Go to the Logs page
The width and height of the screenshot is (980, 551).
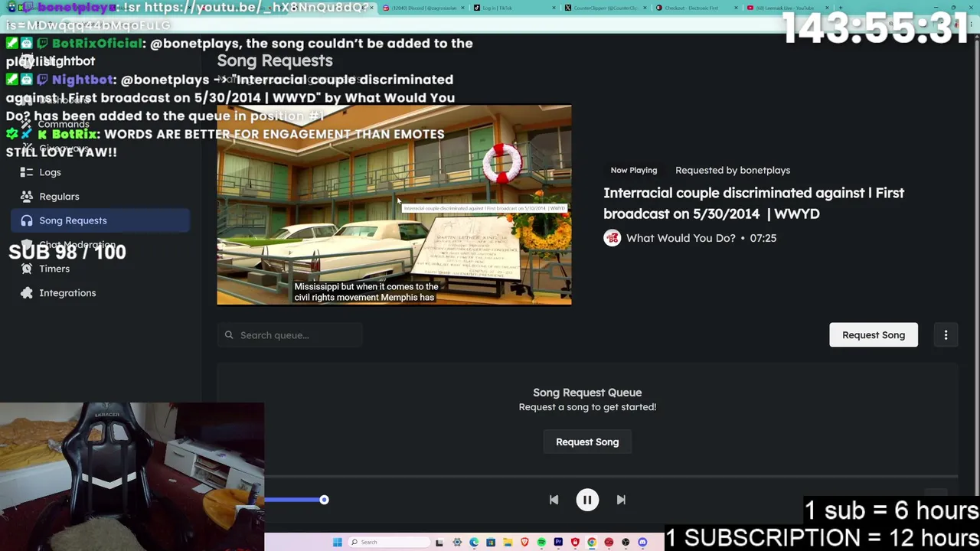click(50, 172)
